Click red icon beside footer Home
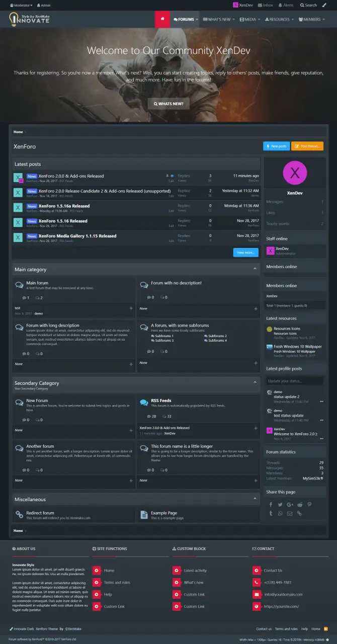Image resolution: width=337 pixels, height=644 pixels. [96, 571]
